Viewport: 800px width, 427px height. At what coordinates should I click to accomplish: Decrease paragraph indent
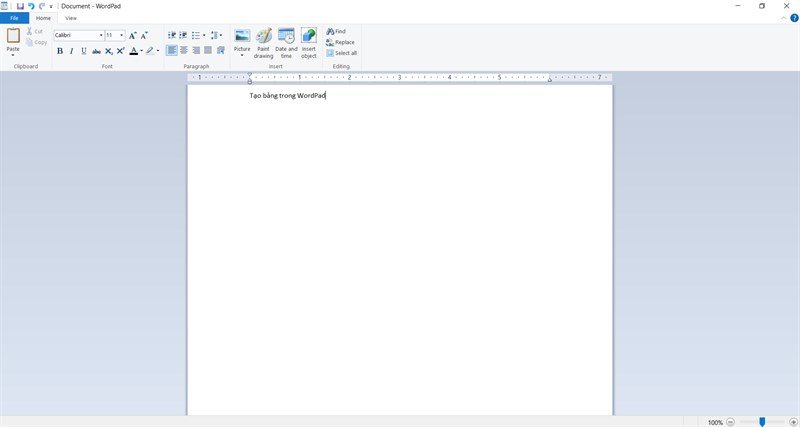pyautogui.click(x=171, y=35)
